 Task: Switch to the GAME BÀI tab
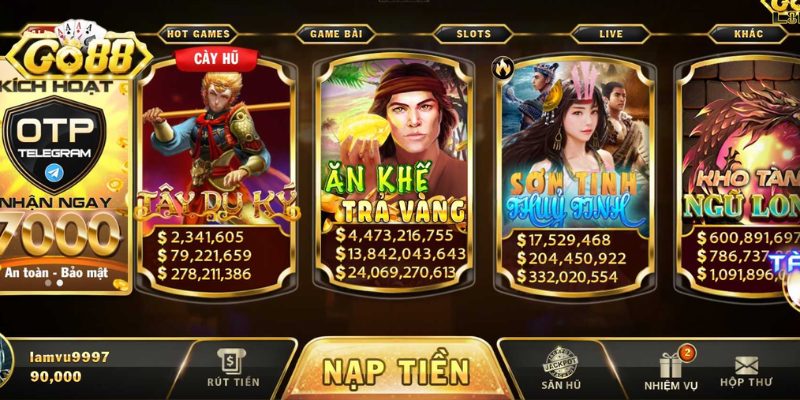336,35
